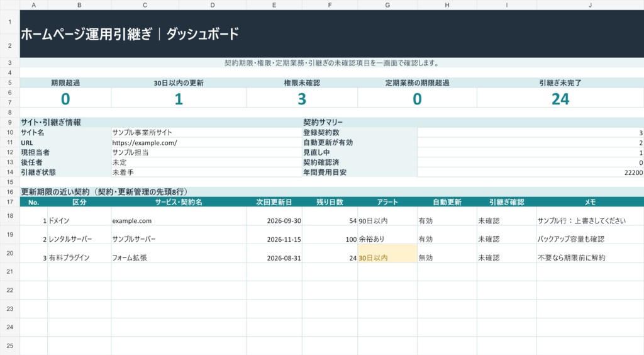Click the アラート table header
The height and width of the screenshot is (355, 644).
[x=387, y=202]
